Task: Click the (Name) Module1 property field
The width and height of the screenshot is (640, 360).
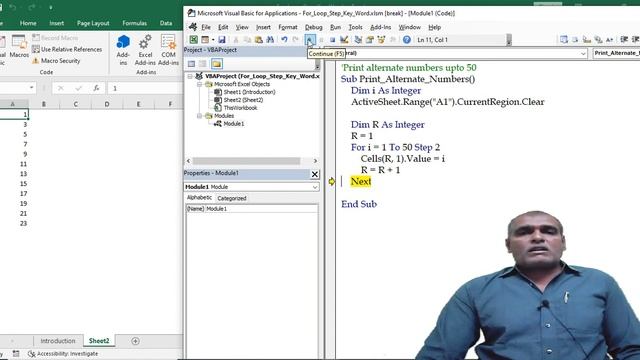Action: [x=252, y=209]
